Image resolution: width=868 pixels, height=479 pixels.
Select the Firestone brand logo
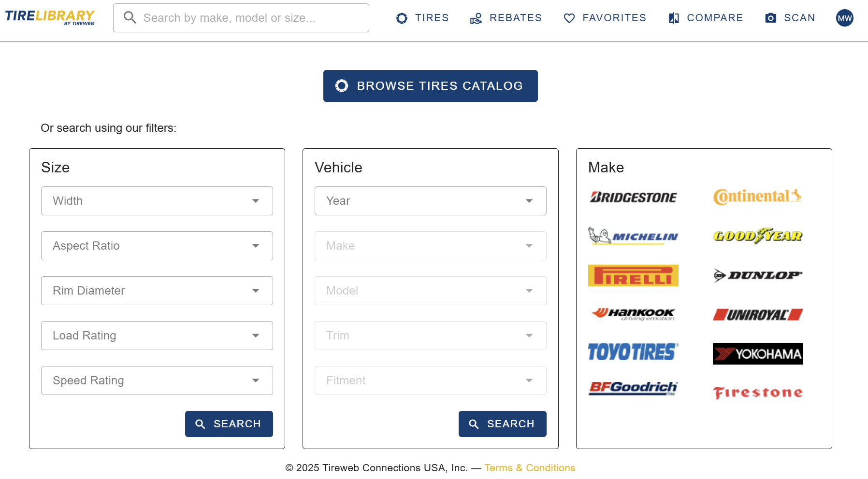click(x=758, y=393)
